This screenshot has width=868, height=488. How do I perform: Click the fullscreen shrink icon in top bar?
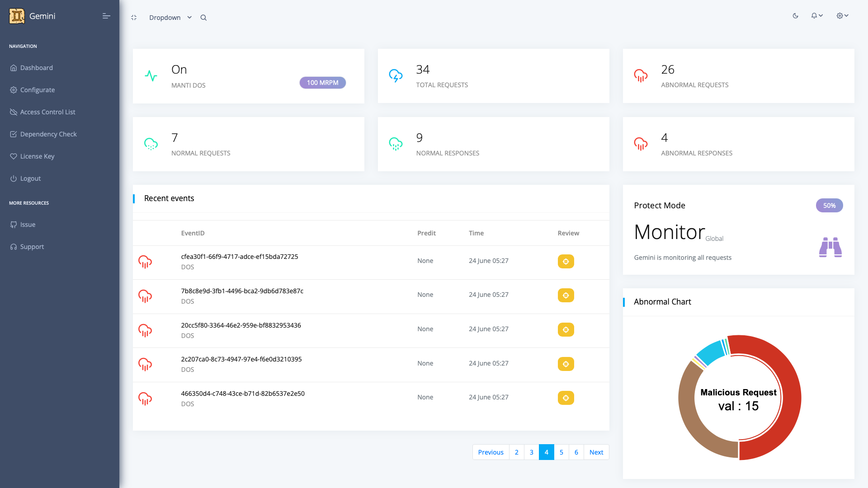coord(134,18)
